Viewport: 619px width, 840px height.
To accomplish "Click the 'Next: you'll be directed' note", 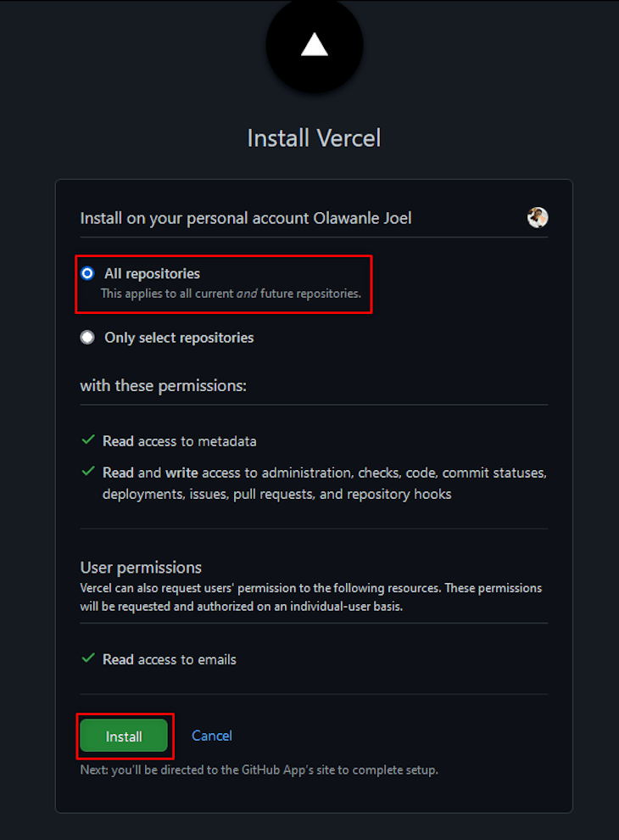I will (259, 770).
